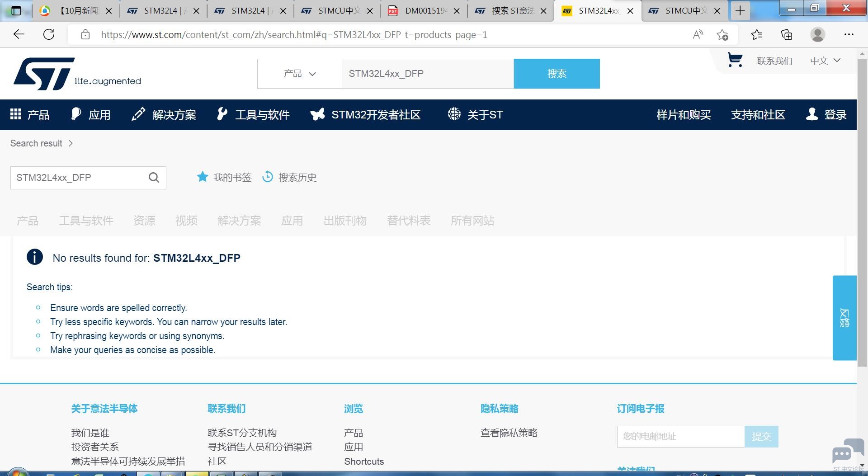The width and height of the screenshot is (868, 476).
Task: Select the 替代料表 result filter tab
Action: pos(409,221)
